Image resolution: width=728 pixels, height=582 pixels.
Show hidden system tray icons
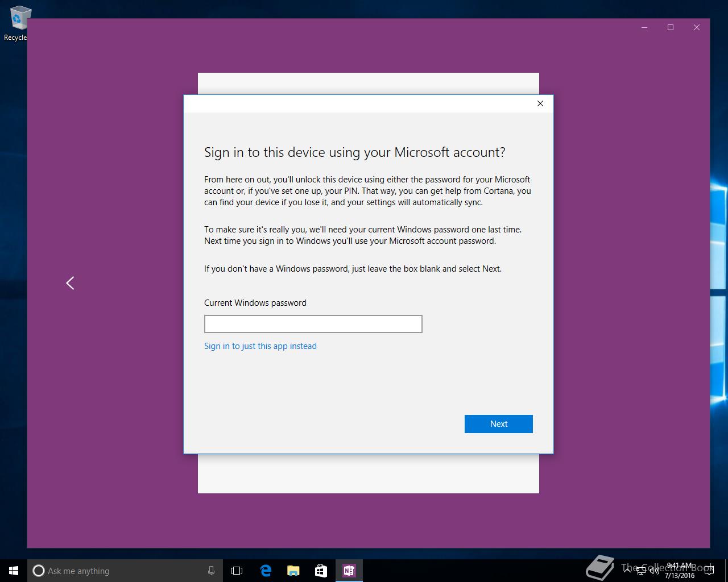627,571
